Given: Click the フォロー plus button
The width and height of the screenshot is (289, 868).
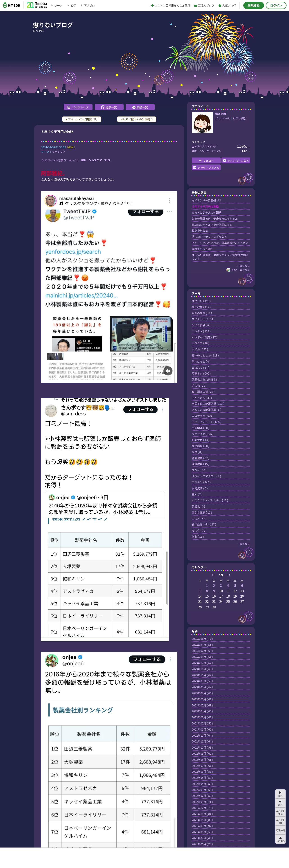Looking at the screenshot, I should (x=206, y=161).
